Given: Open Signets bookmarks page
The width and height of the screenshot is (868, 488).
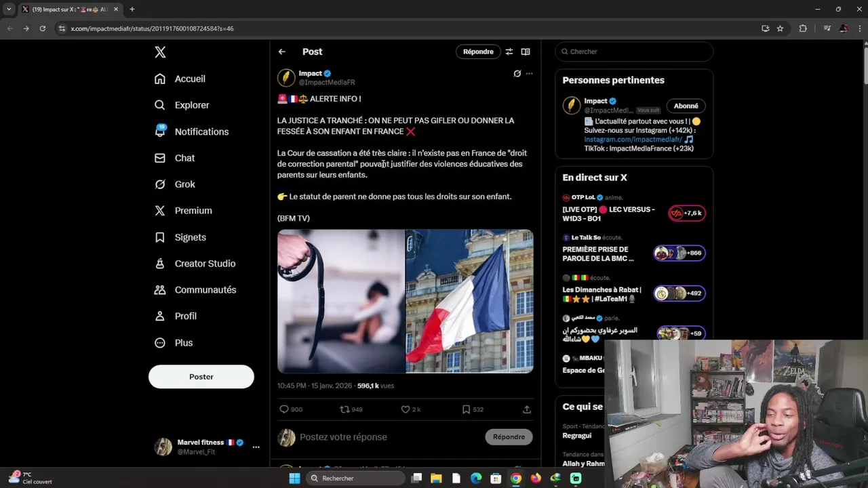Looking at the screenshot, I should 180,237.
